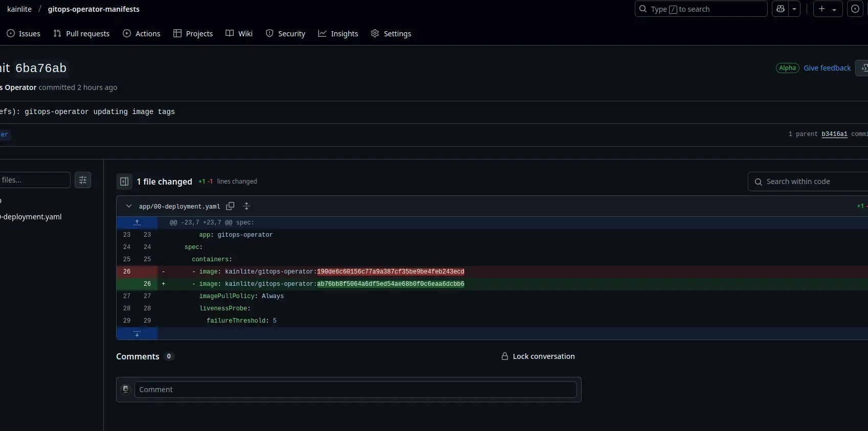Click the Comments count badge 0
The width and height of the screenshot is (868, 431).
coord(169,356)
